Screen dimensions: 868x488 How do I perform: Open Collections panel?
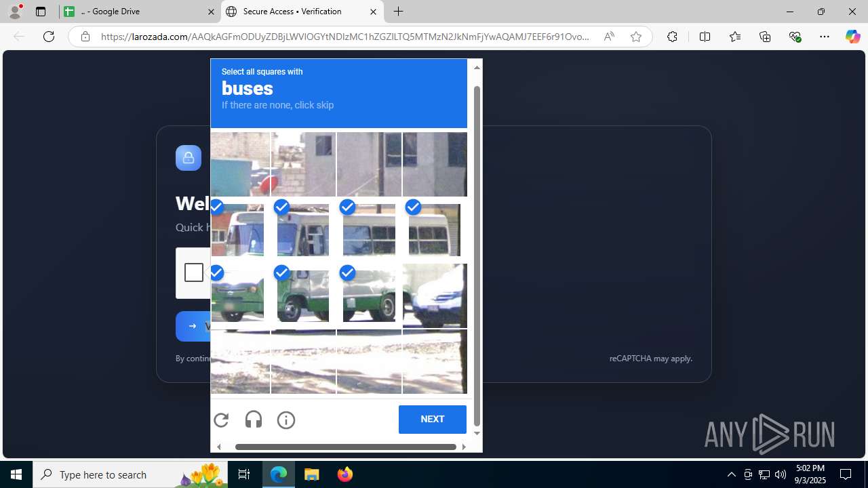pos(765,37)
